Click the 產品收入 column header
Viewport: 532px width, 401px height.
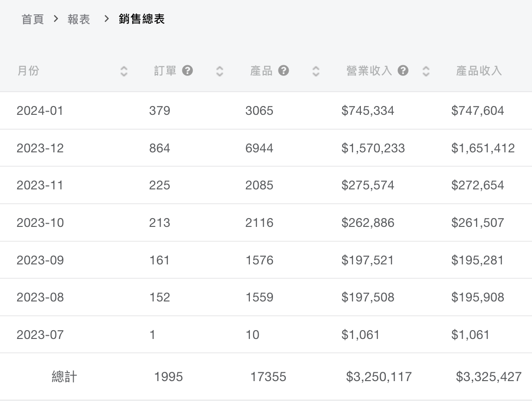tap(479, 71)
